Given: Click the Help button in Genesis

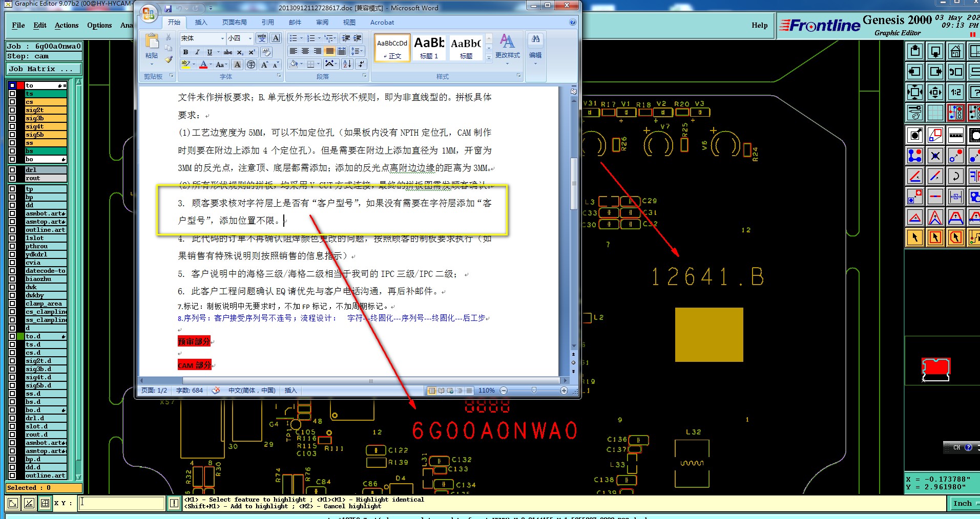Looking at the screenshot, I should click(760, 25).
